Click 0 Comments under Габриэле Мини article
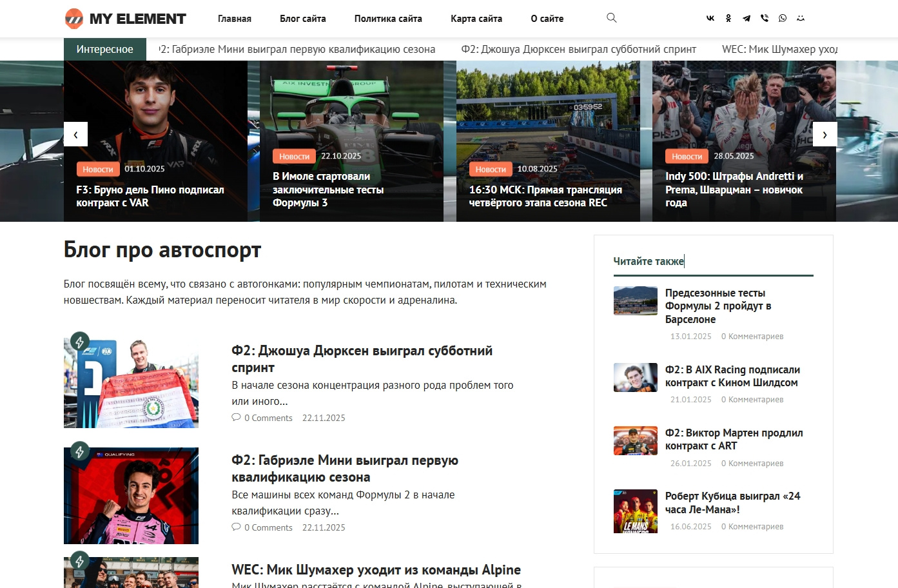The height and width of the screenshot is (588, 898). (x=268, y=527)
